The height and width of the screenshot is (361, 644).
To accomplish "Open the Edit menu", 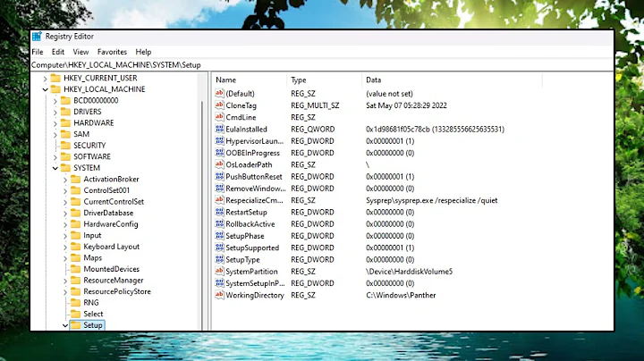I will (58, 52).
